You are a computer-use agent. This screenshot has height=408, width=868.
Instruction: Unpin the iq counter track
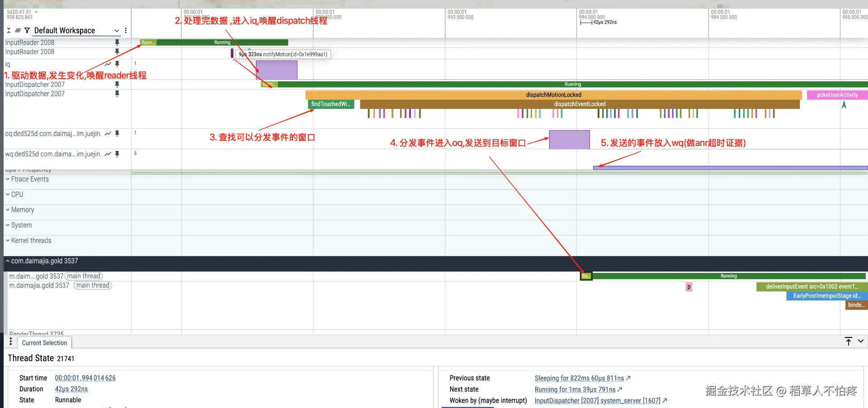[117, 64]
